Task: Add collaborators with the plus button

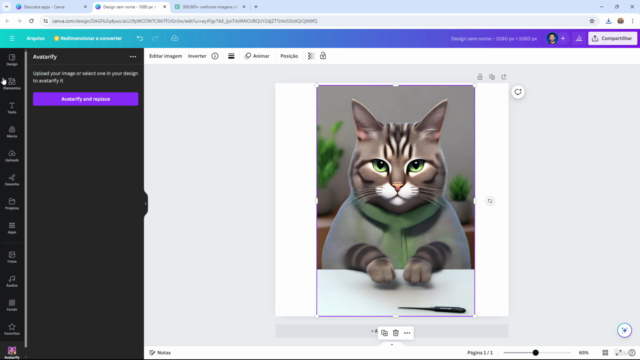Action: (563, 38)
